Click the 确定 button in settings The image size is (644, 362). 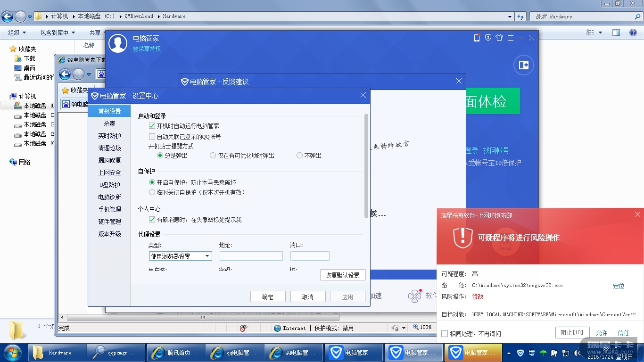pos(268,297)
